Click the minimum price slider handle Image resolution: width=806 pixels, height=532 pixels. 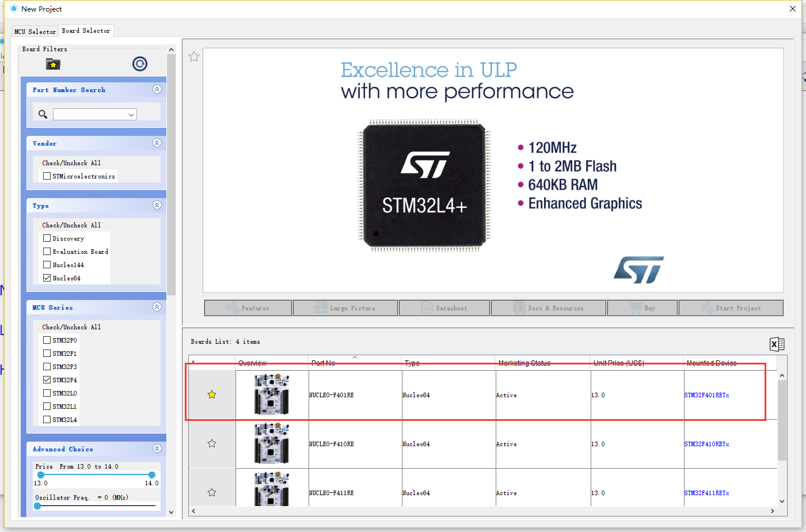[x=40, y=475]
